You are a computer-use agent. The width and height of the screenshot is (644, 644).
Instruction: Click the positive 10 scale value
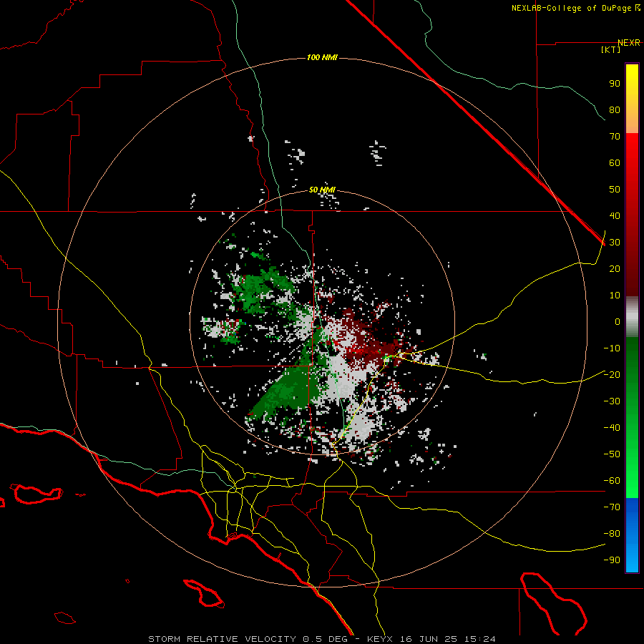(615, 296)
